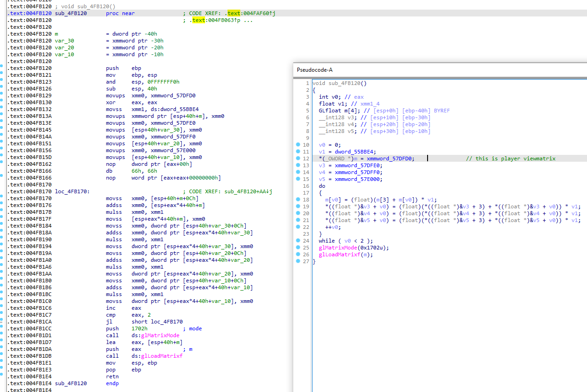Select 'int v0; // eax' declaration
The width and height of the screenshot is (587, 392).
coord(341,97)
